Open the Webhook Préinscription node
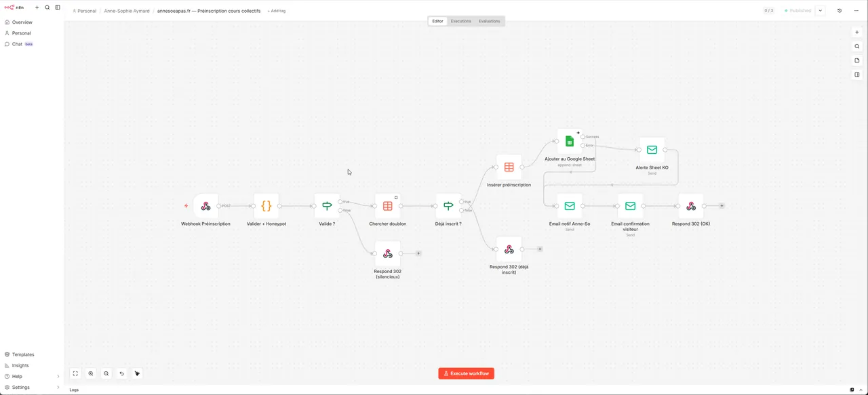This screenshot has width=868, height=395. point(205,206)
